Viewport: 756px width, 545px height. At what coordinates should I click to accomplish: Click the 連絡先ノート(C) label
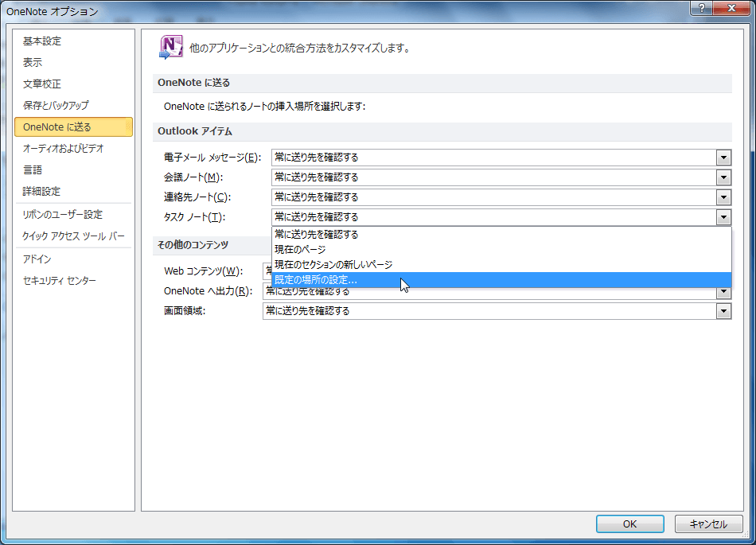[197, 197]
